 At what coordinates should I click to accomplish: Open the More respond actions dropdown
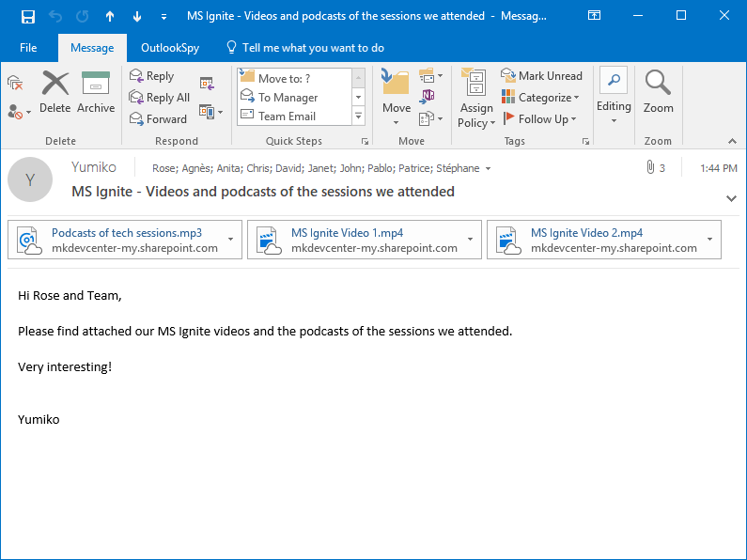coord(211,113)
